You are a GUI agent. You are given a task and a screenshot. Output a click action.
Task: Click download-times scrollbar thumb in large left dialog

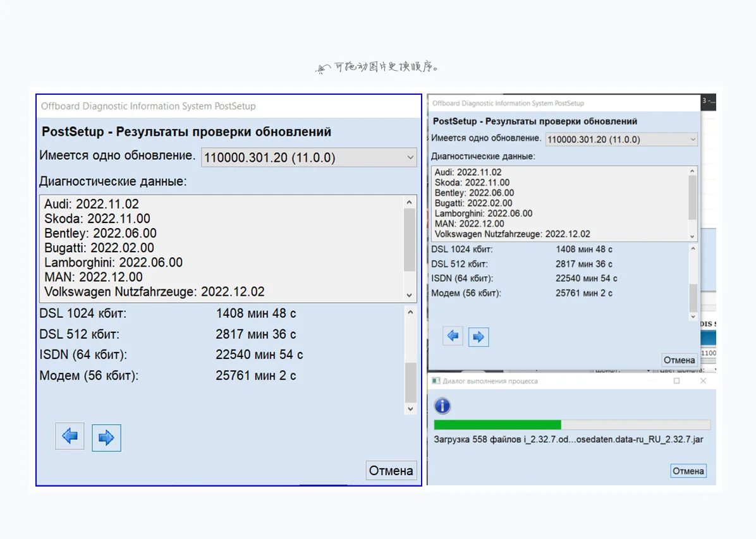pos(410,382)
